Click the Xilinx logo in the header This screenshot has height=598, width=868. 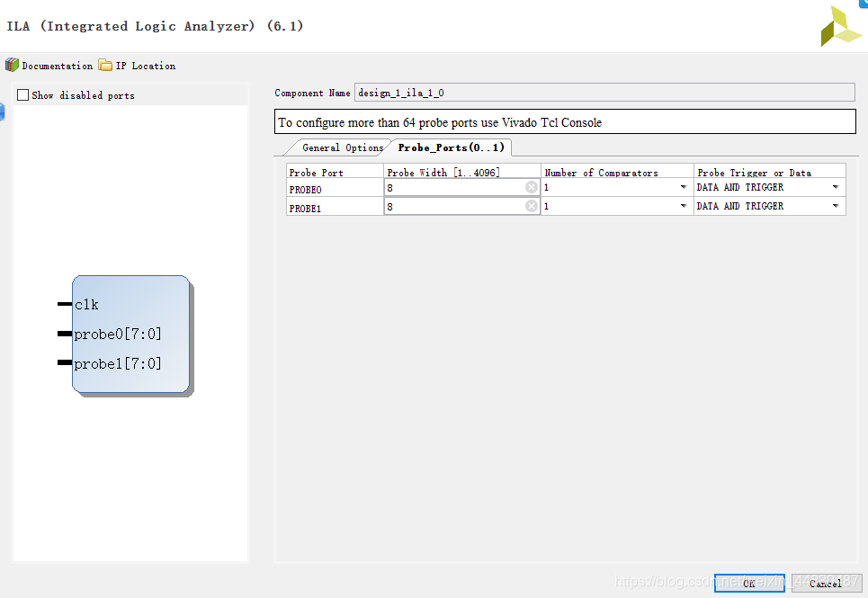(840, 27)
